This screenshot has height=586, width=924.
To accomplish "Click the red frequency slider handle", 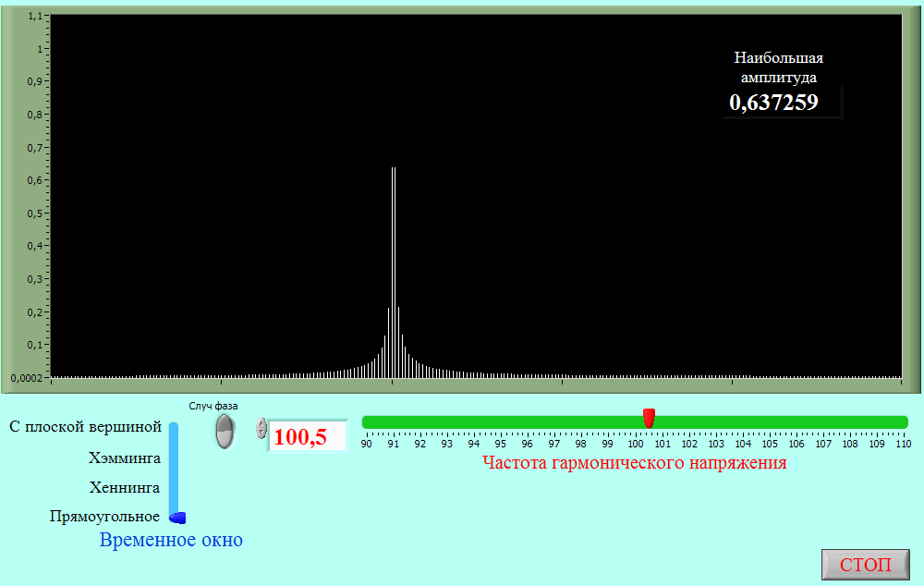I will 649,418.
